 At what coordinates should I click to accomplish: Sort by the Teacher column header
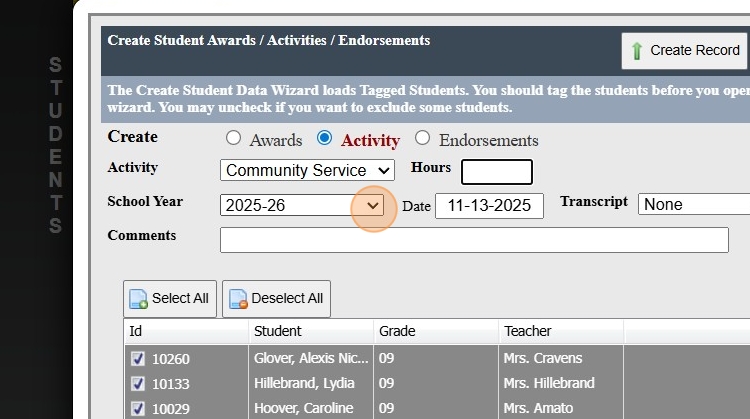tap(561, 331)
